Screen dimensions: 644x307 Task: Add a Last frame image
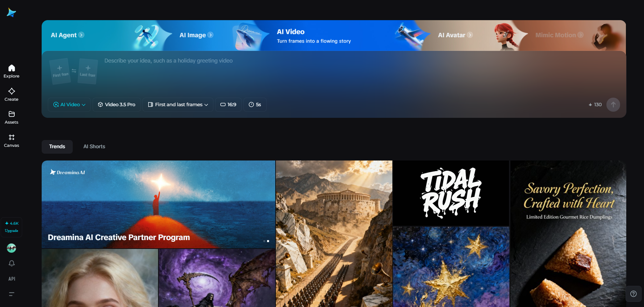[88, 71]
